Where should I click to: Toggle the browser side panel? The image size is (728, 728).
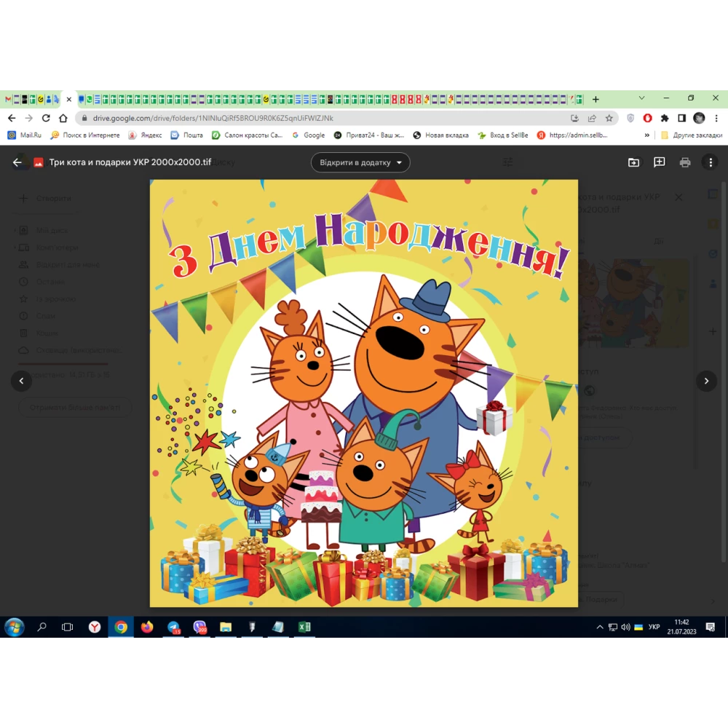pos(681,119)
